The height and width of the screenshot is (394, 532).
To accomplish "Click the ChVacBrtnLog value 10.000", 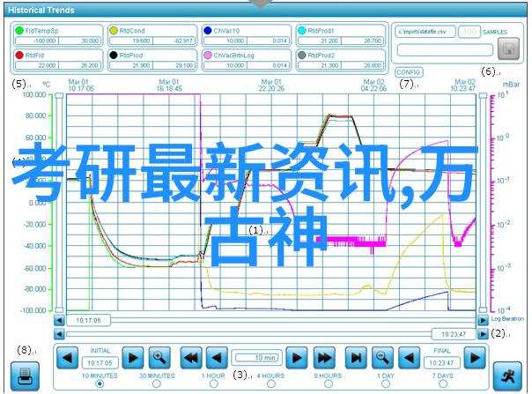I will pos(225,65).
